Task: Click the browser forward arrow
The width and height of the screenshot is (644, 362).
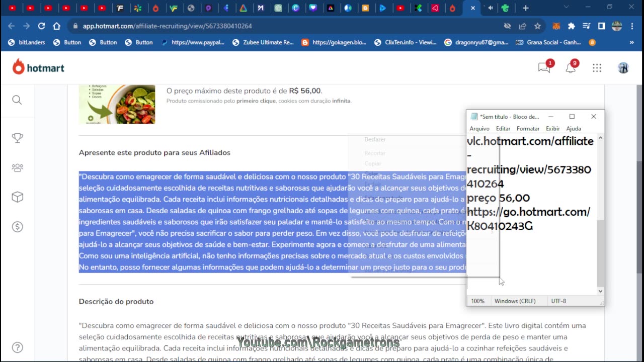Action: click(x=27, y=26)
